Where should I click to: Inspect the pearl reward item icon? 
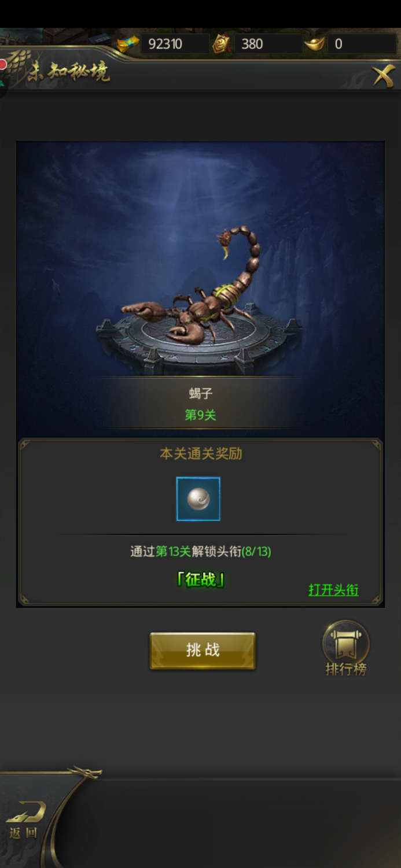point(198,498)
